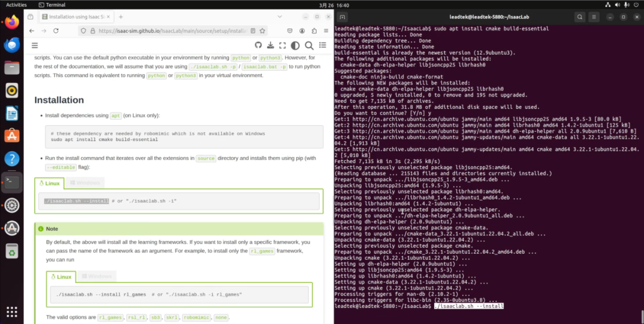Open Activities overview
This screenshot has height=324, width=644.
[x=16, y=5]
